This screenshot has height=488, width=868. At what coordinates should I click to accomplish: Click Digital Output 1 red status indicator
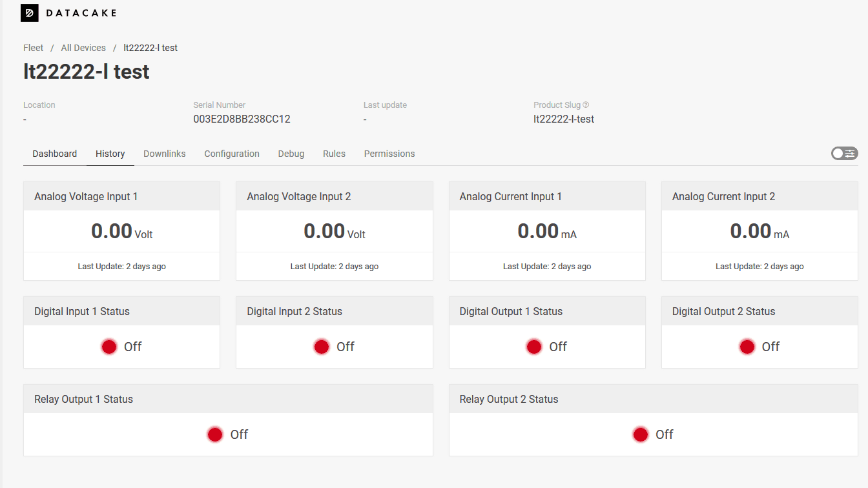pyautogui.click(x=534, y=347)
